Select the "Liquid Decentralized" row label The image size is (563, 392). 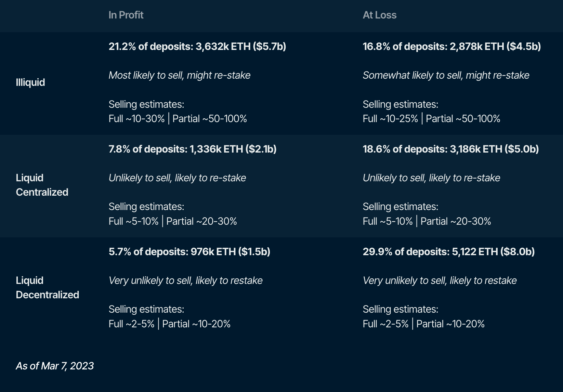click(47, 288)
